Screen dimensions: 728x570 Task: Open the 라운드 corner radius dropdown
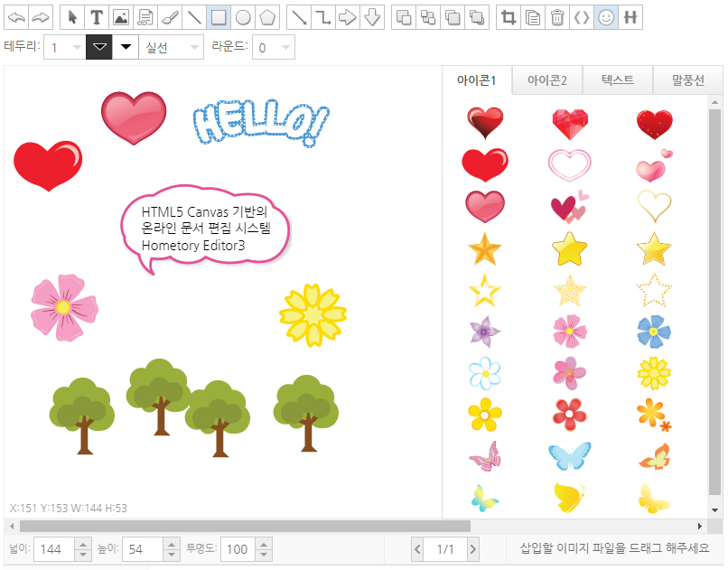pyautogui.click(x=274, y=47)
